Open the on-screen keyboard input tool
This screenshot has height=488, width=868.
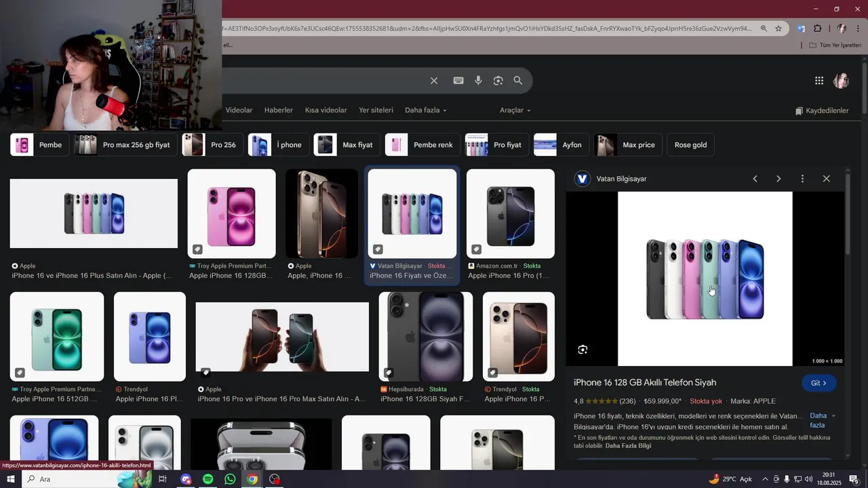point(458,81)
